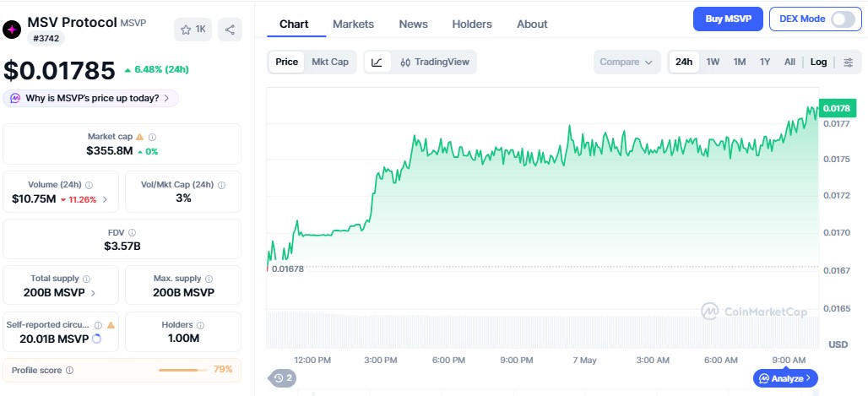The height and width of the screenshot is (396, 868).
Task: Select the All time range
Action: click(x=790, y=62)
